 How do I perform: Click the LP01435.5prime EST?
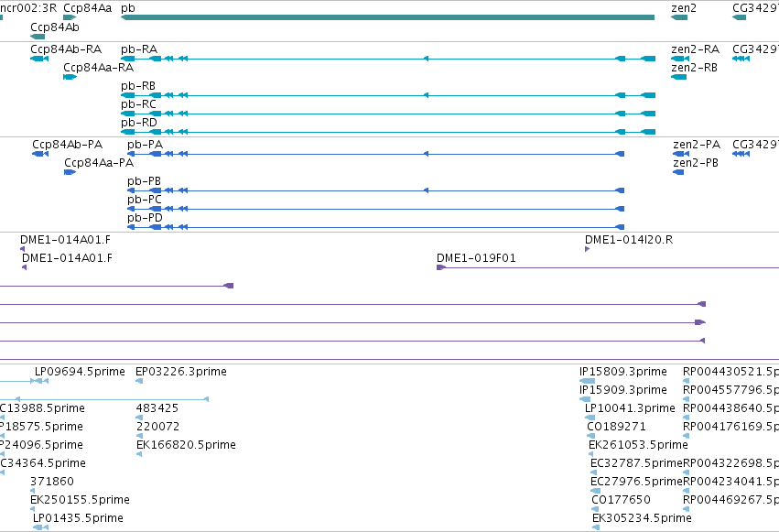click(41, 527)
